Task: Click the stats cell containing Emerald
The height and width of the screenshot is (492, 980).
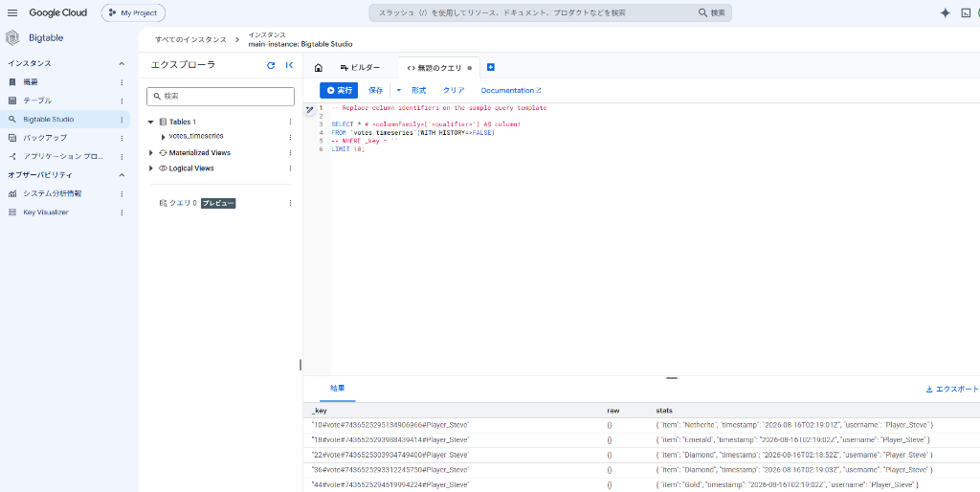Action: (794, 440)
